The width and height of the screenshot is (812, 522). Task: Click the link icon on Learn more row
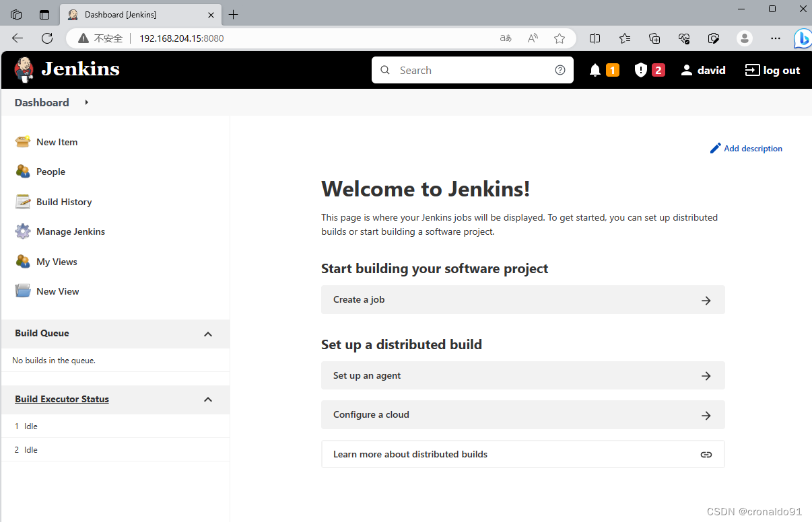706,455
